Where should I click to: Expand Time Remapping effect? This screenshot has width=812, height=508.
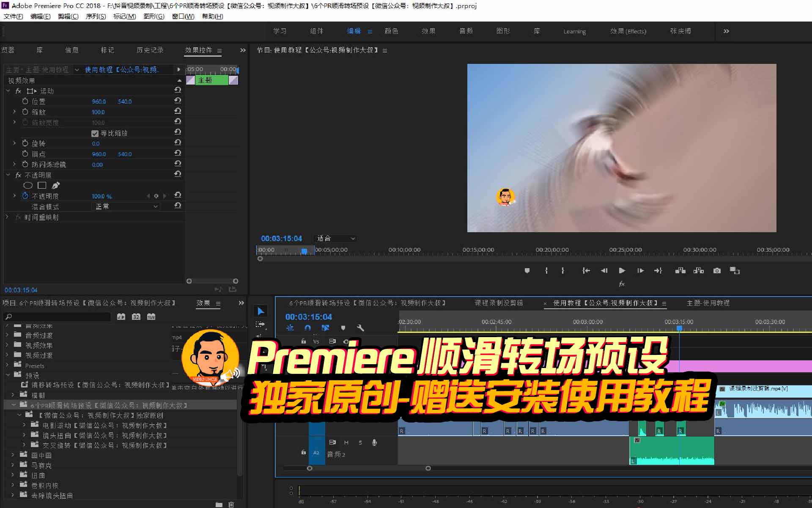[x=7, y=217]
